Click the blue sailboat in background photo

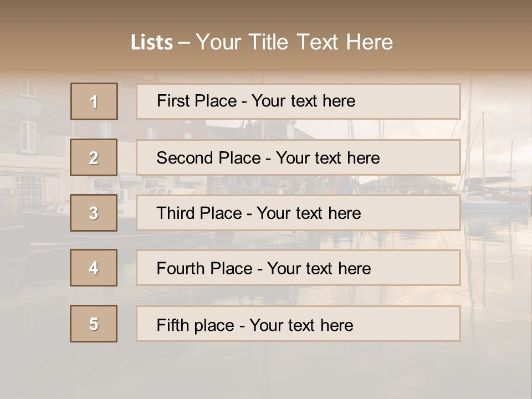(494, 205)
